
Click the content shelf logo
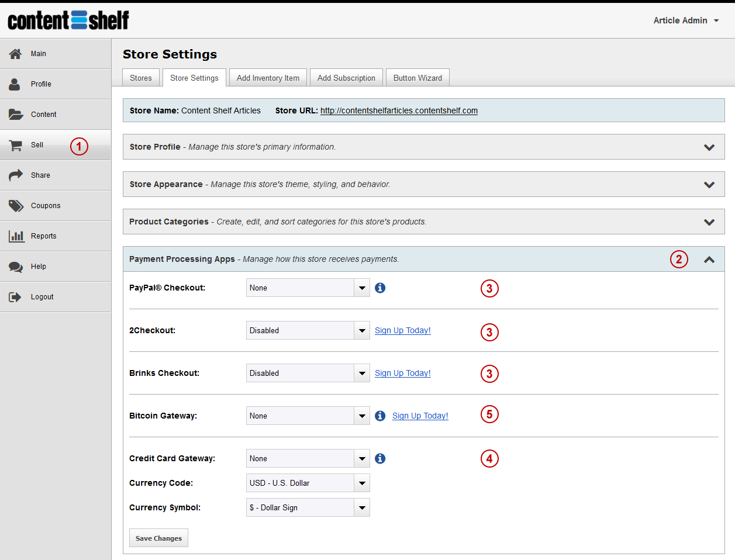click(68, 20)
